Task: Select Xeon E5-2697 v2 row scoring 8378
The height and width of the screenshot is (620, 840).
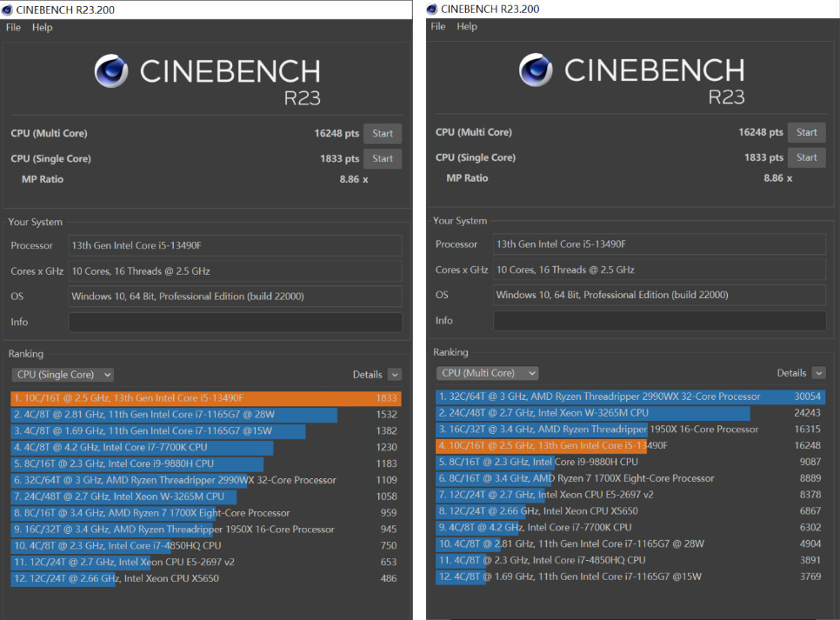Action: coord(630,495)
